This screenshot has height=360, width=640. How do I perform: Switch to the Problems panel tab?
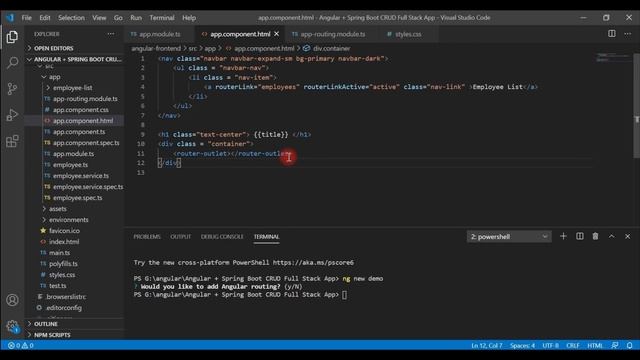(x=147, y=237)
